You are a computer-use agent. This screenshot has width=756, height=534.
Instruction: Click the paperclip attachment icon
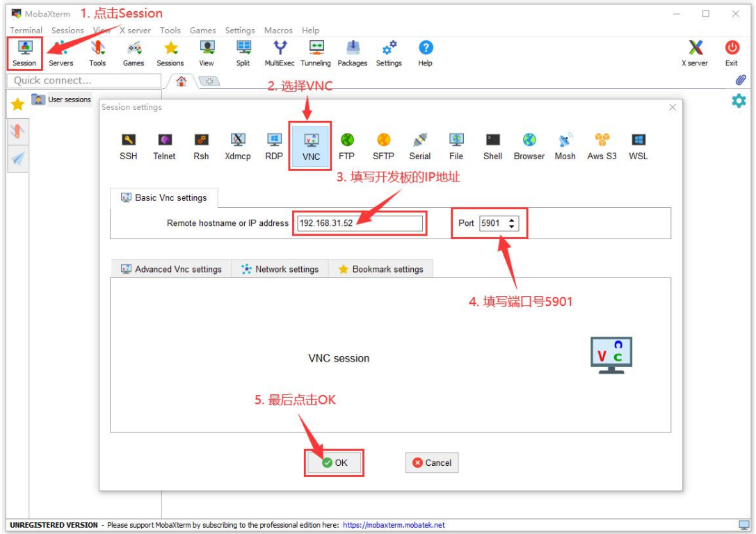pos(741,80)
